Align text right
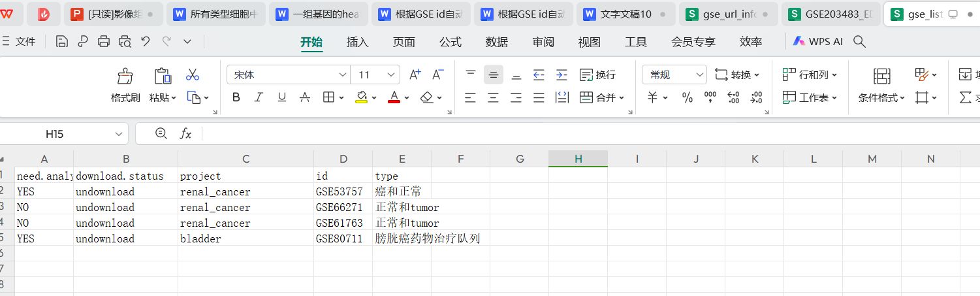This screenshot has height=296, width=980. [x=516, y=97]
